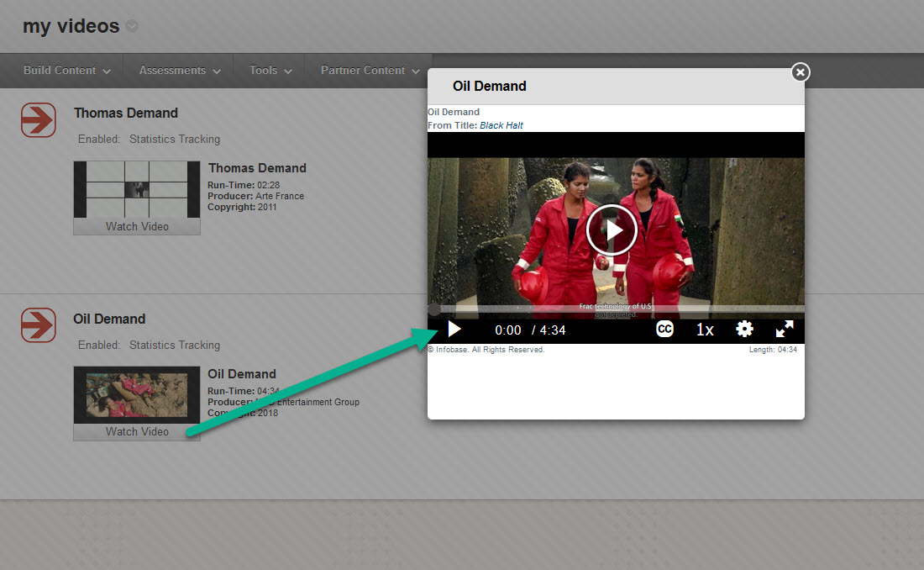Toggle closed captions CC icon
924x570 pixels.
point(664,330)
